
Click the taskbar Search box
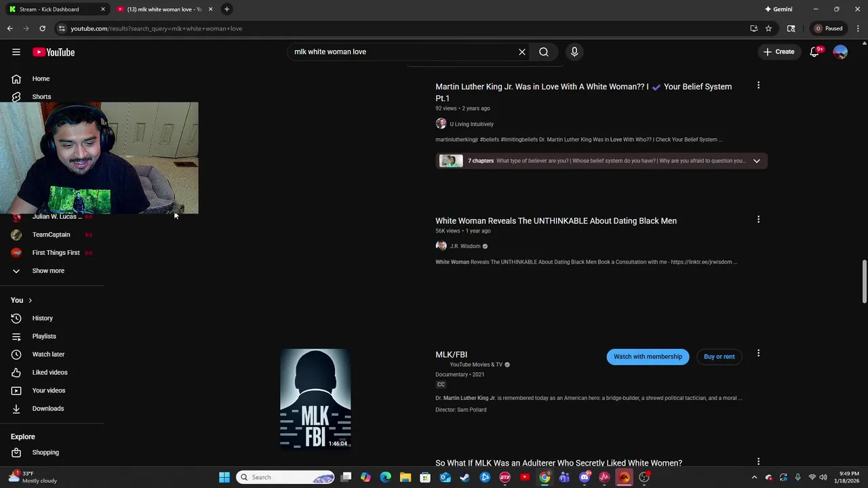coord(285,477)
